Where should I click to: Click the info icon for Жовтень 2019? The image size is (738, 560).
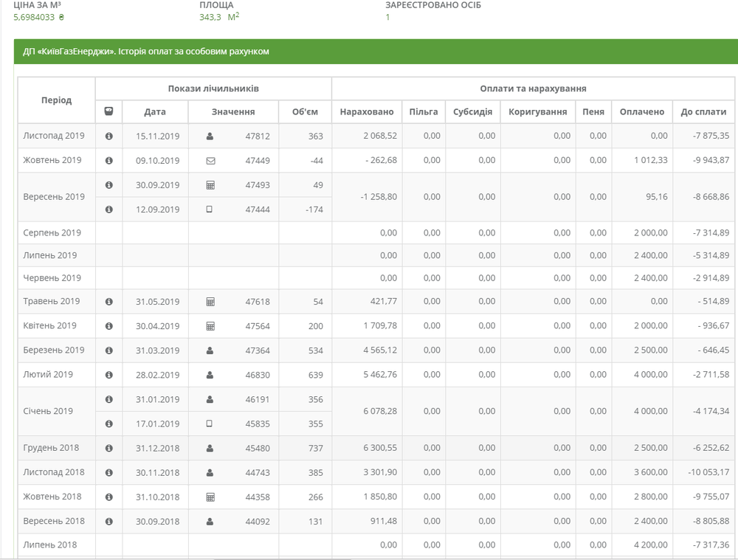(x=109, y=161)
